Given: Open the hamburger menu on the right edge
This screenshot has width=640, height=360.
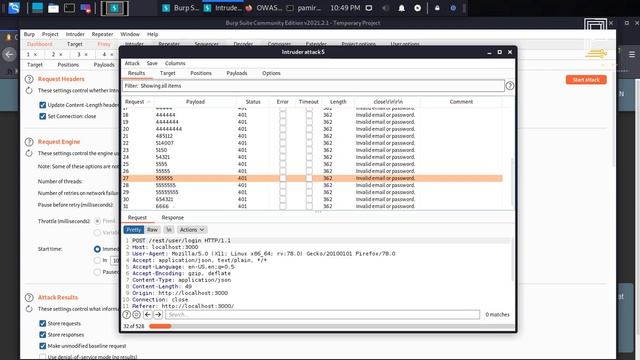Looking at the screenshot, I should point(632,54).
